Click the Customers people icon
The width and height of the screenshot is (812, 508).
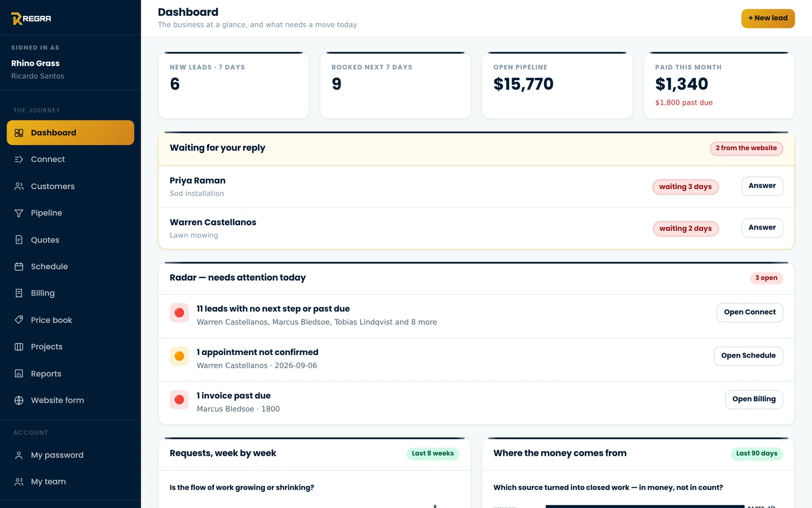(x=19, y=186)
